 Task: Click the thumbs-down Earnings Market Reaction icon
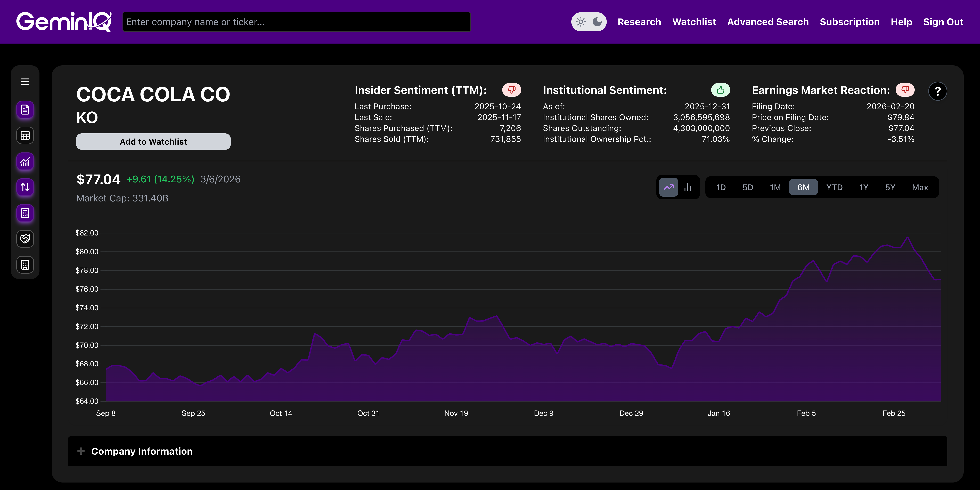point(905,90)
